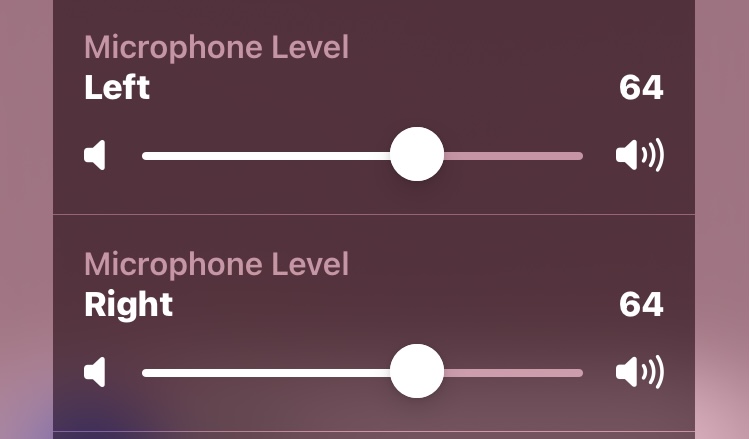The width and height of the screenshot is (749, 439).
Task: Click the low-volume speaker icon for Left microphone
Action: point(95,155)
